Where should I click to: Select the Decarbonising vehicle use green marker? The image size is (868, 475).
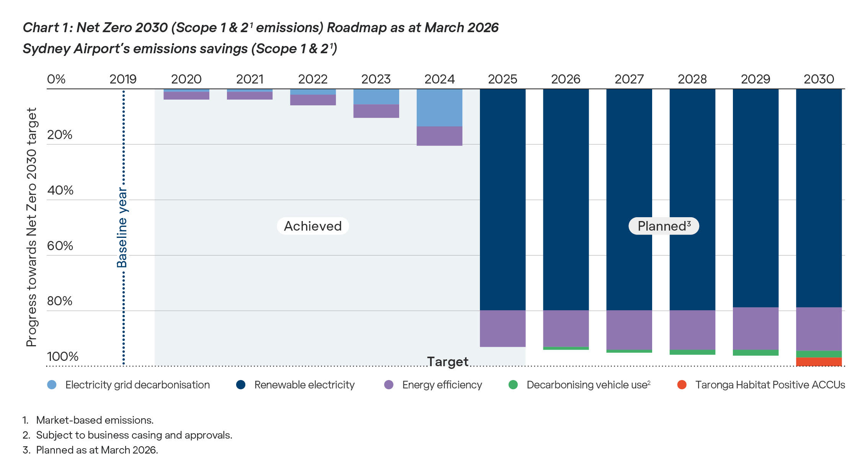point(513,385)
